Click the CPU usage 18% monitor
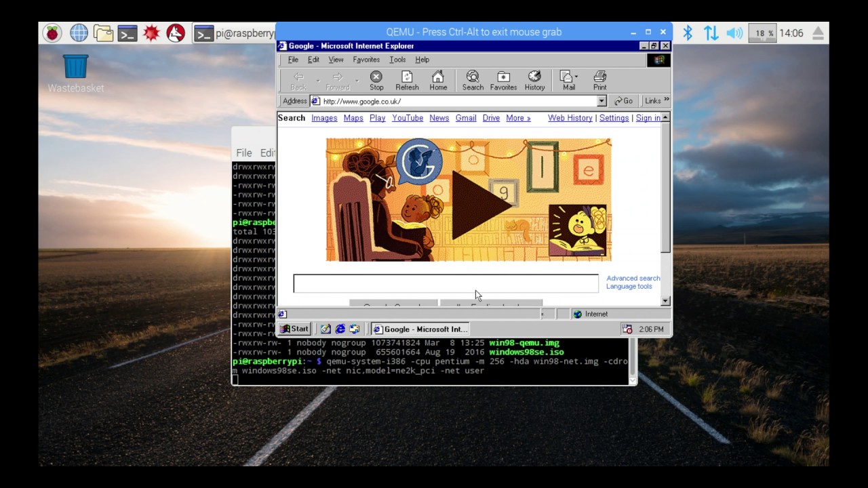 coord(762,33)
